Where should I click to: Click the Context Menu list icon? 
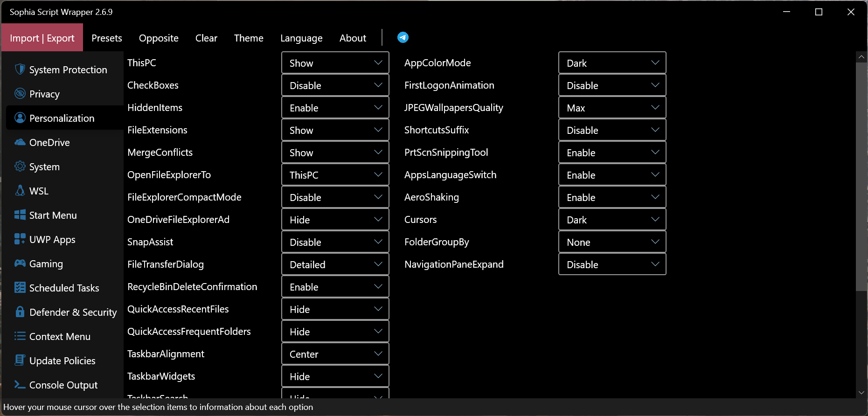pos(20,336)
